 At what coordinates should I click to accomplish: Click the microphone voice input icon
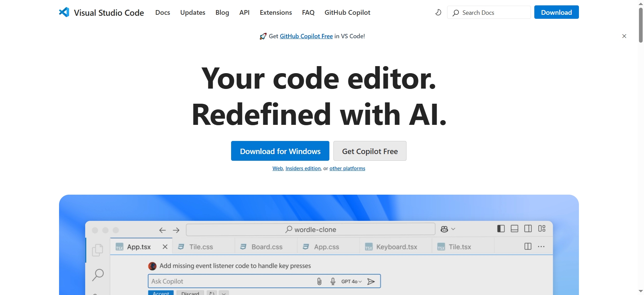(x=333, y=282)
